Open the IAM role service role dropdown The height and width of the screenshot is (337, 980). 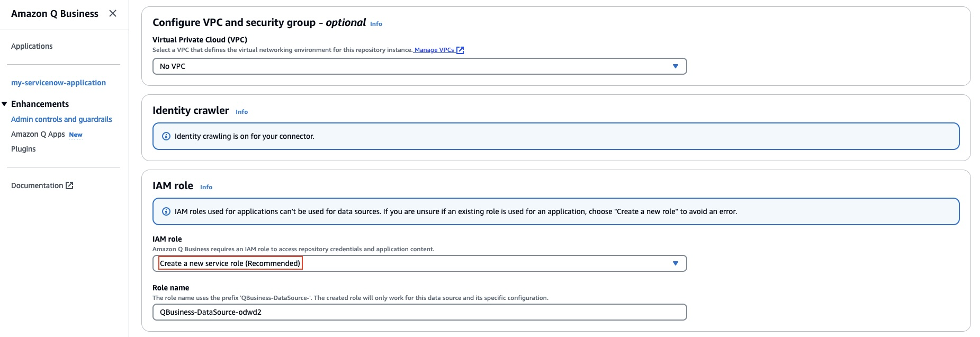click(419, 263)
